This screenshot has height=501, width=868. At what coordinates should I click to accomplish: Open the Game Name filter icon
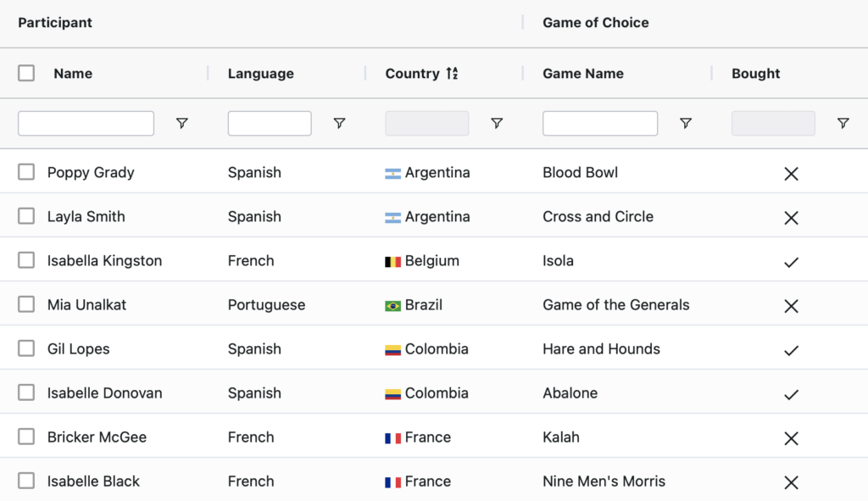coord(686,124)
